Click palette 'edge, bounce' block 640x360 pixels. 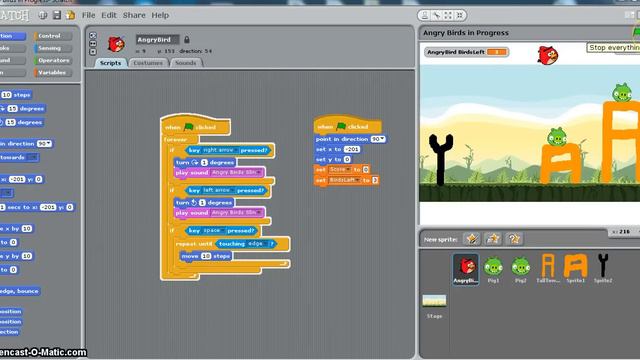click(20, 291)
